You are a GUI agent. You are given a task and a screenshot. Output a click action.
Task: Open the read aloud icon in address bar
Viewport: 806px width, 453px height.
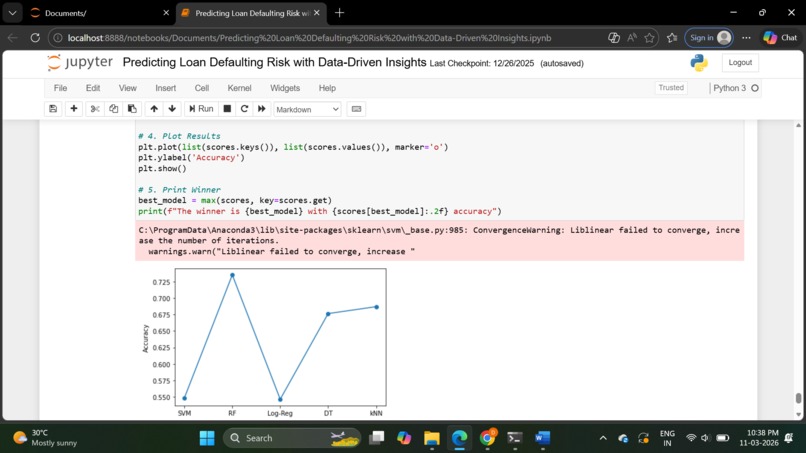coord(632,38)
